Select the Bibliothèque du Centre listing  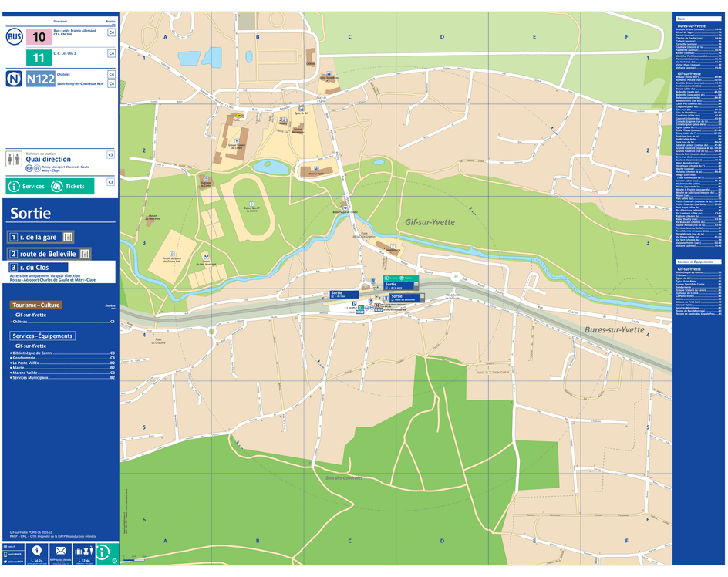pos(35,353)
